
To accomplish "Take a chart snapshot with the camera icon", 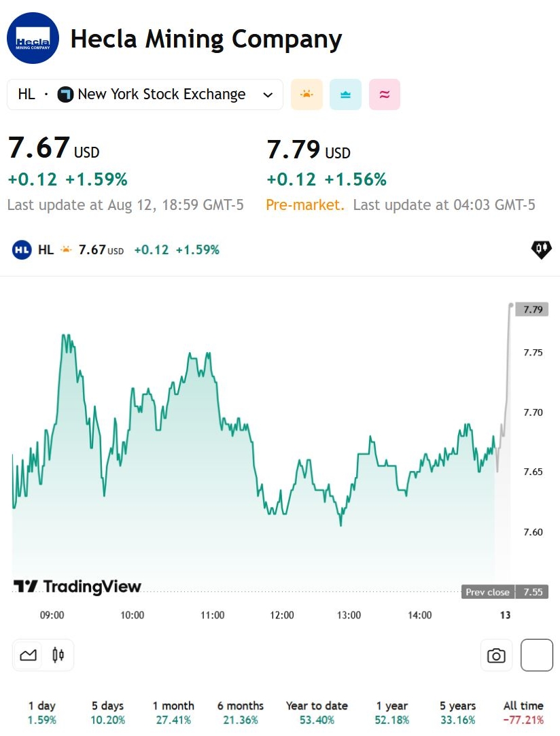I will [x=496, y=656].
